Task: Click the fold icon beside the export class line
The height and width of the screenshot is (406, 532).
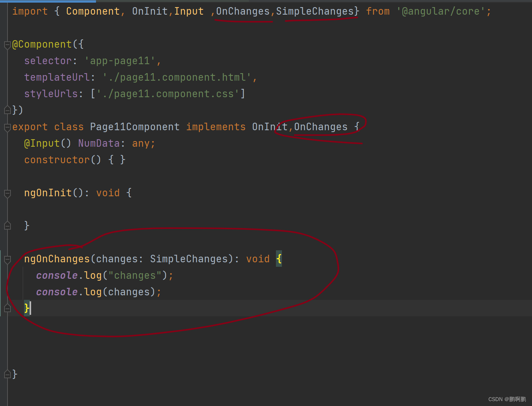Action: (7, 128)
